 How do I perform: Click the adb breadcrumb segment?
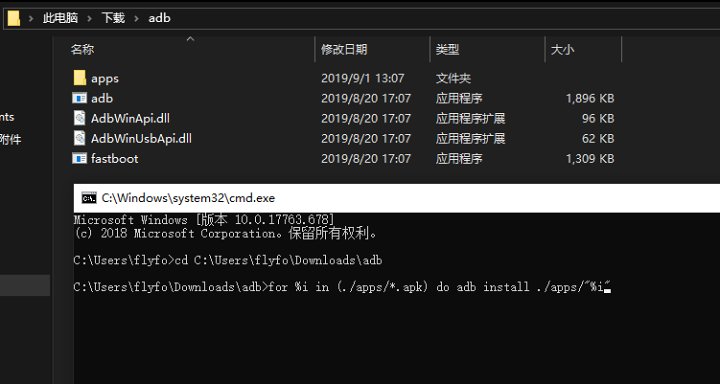159,18
